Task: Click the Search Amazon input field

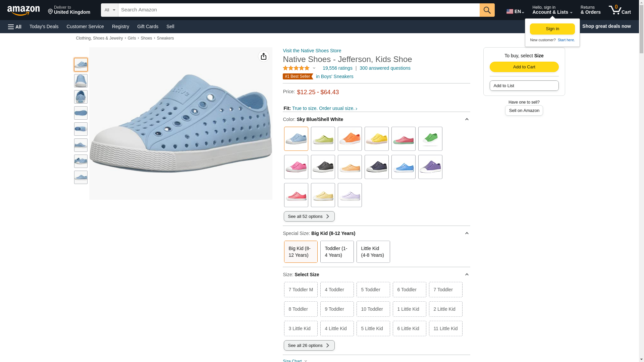Action: [x=299, y=10]
